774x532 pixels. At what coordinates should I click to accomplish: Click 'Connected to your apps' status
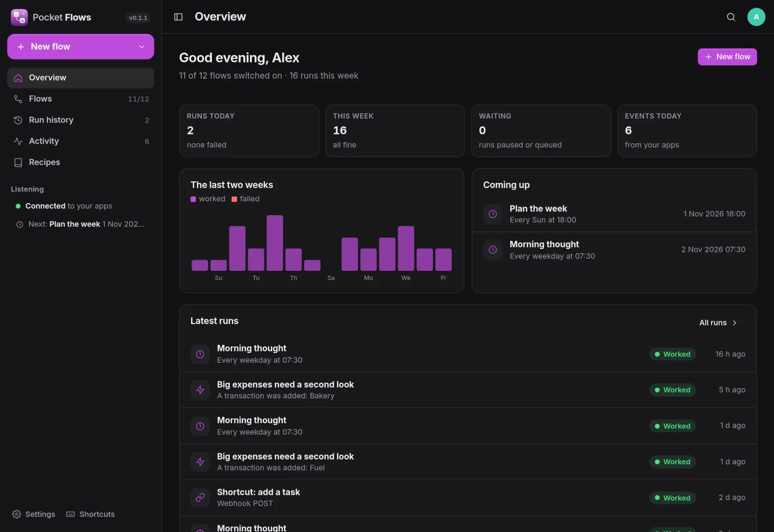pos(64,206)
